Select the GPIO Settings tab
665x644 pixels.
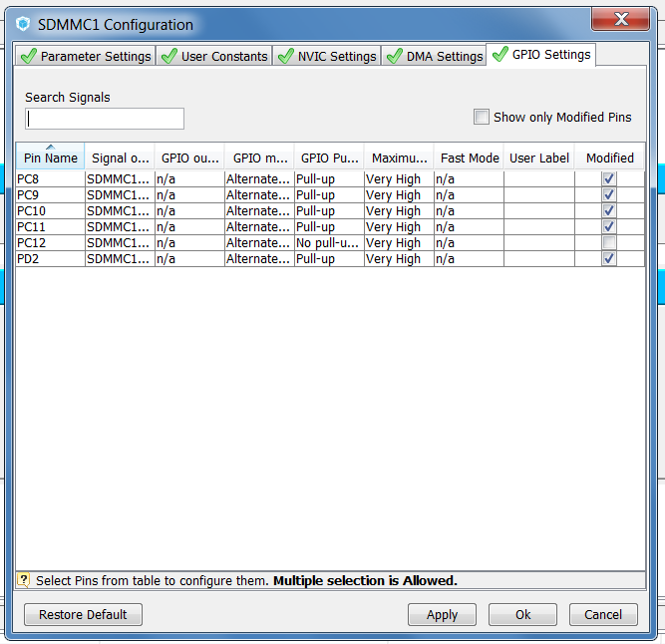541,54
